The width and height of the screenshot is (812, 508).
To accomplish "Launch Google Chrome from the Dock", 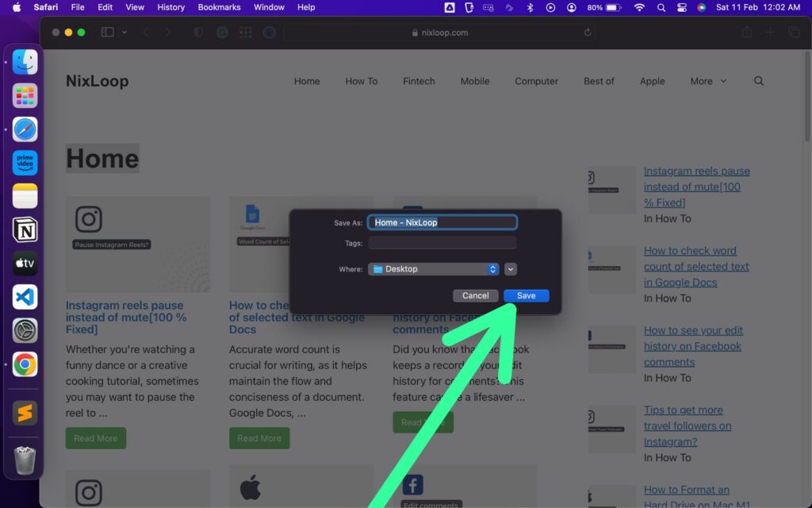I will pyautogui.click(x=25, y=364).
